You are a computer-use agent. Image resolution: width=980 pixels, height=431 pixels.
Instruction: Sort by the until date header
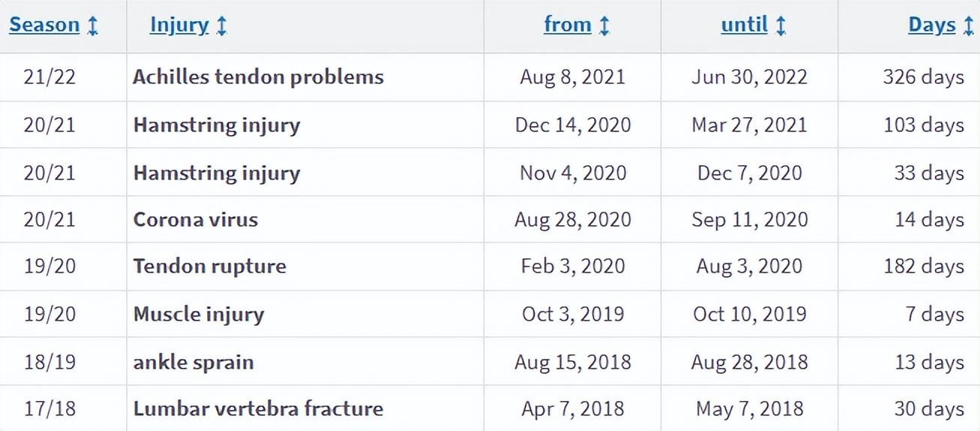coord(744,25)
